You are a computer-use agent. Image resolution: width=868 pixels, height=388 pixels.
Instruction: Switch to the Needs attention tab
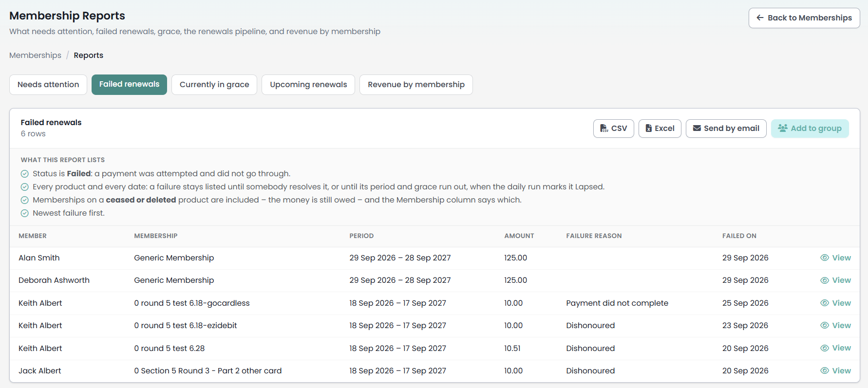coord(48,85)
